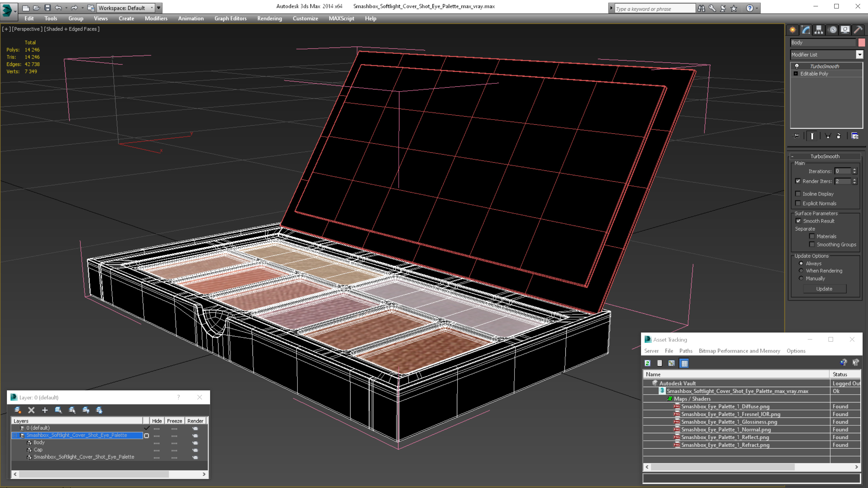Toggle TurboSmooth modifier lightbulb on/off
This screenshot has width=868, height=488.
(797, 66)
